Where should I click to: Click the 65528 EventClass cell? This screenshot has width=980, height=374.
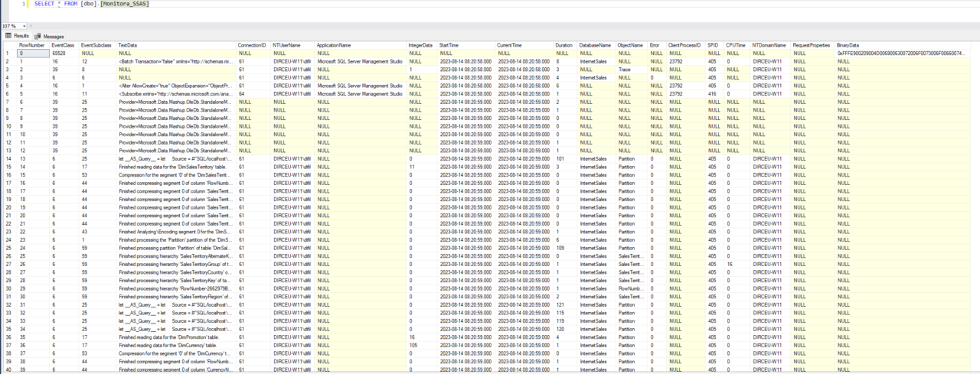point(64,54)
